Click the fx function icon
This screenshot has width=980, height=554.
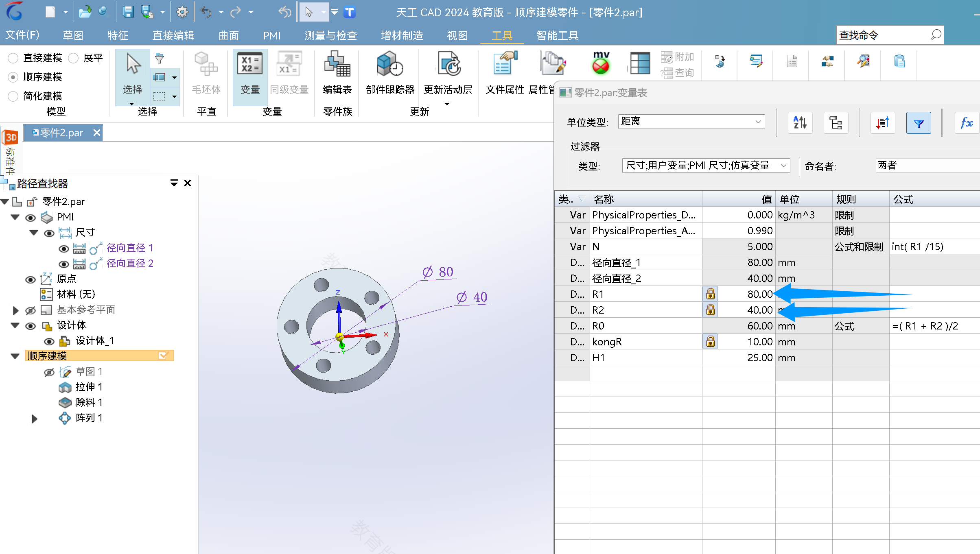pyautogui.click(x=967, y=122)
